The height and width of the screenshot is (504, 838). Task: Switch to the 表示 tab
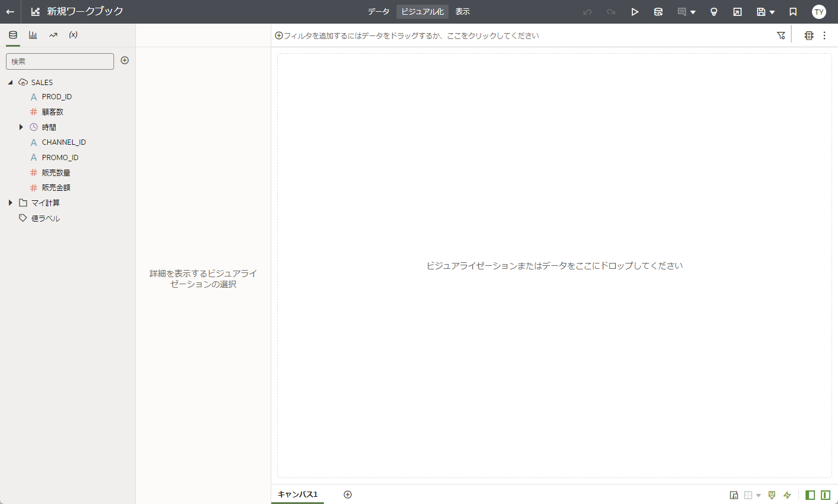pos(463,12)
